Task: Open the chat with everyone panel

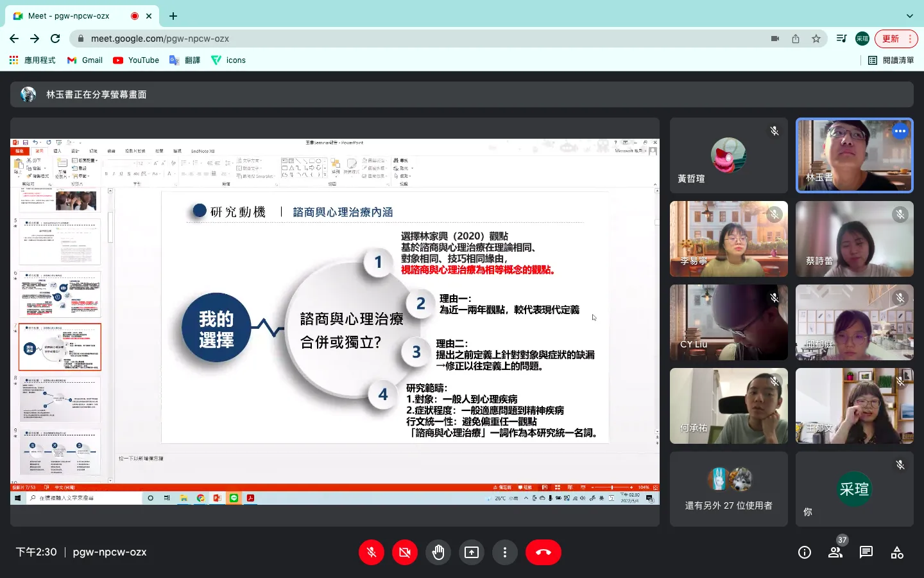Action: [866, 552]
